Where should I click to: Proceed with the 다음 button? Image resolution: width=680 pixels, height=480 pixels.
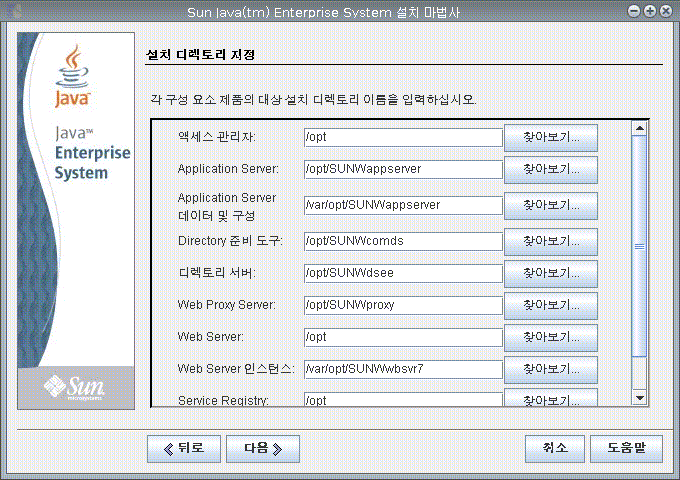[x=263, y=449]
